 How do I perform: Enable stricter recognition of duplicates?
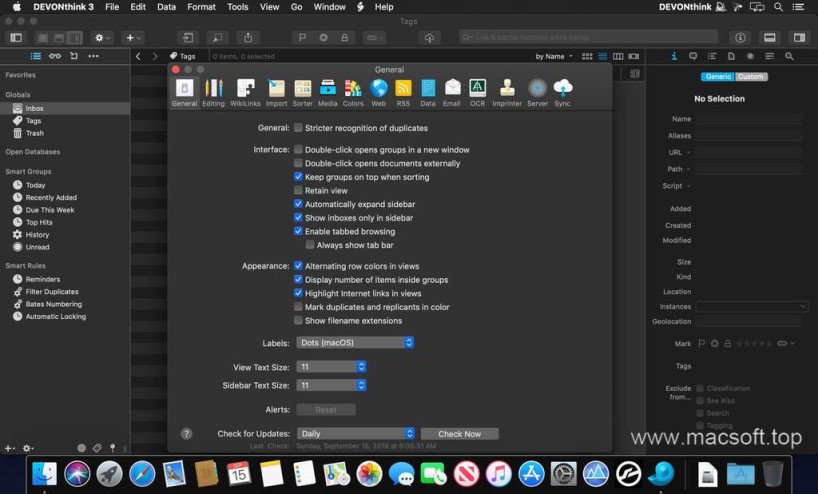[x=298, y=128]
